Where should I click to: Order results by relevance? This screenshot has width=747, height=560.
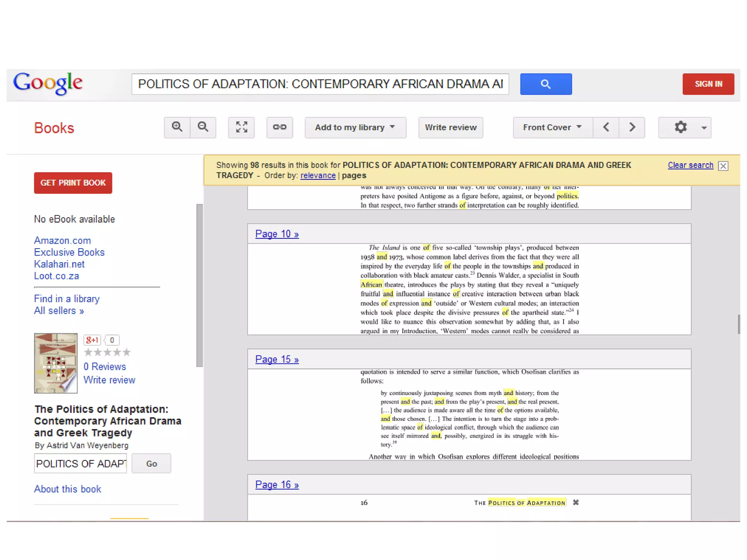(x=318, y=175)
